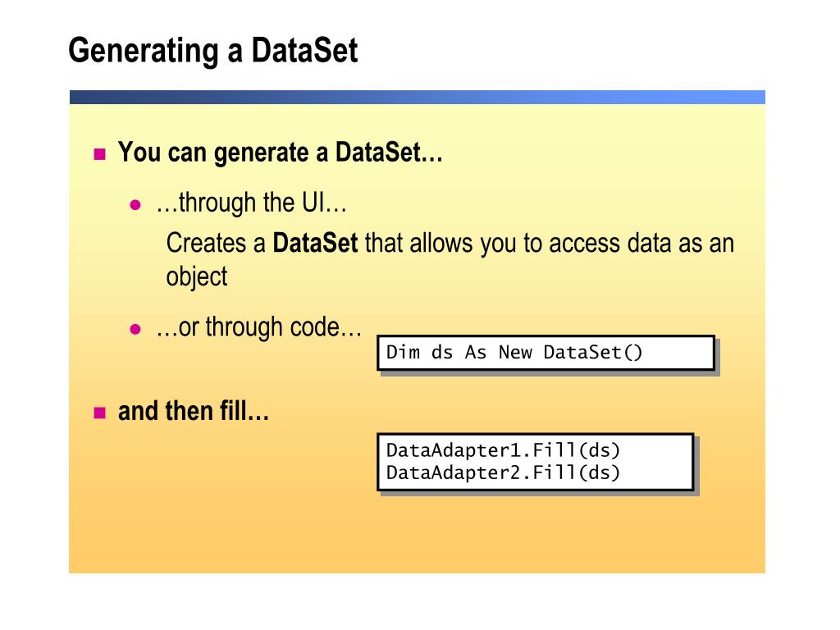Click the 'Generating a DataSet' slide title
840x630 pixels.
(x=212, y=52)
